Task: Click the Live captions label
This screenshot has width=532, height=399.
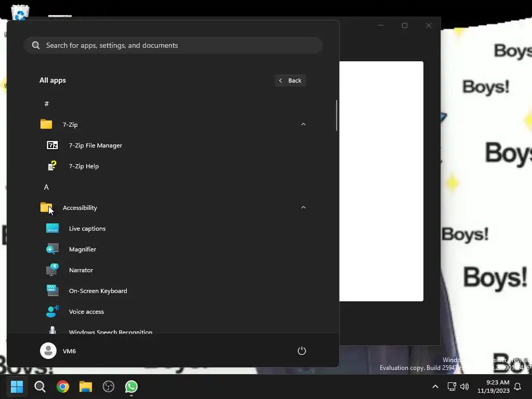Action: coord(87,229)
